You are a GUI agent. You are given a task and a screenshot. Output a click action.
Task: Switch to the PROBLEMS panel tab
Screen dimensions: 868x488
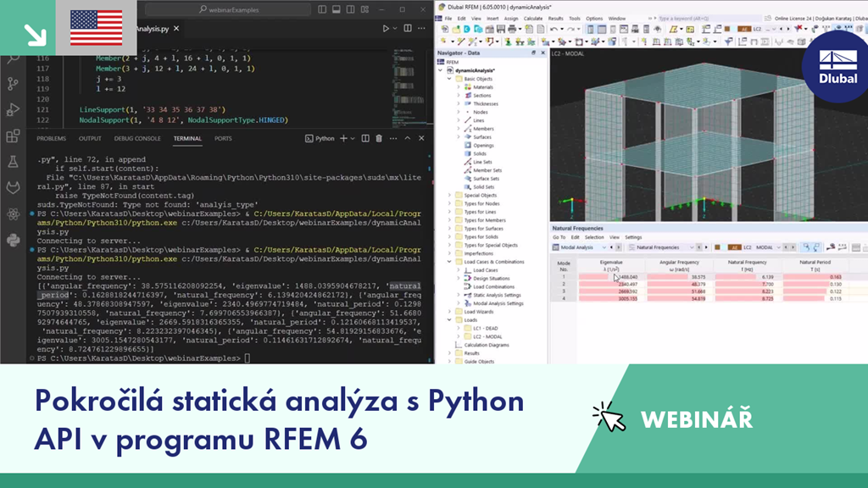[x=51, y=138]
